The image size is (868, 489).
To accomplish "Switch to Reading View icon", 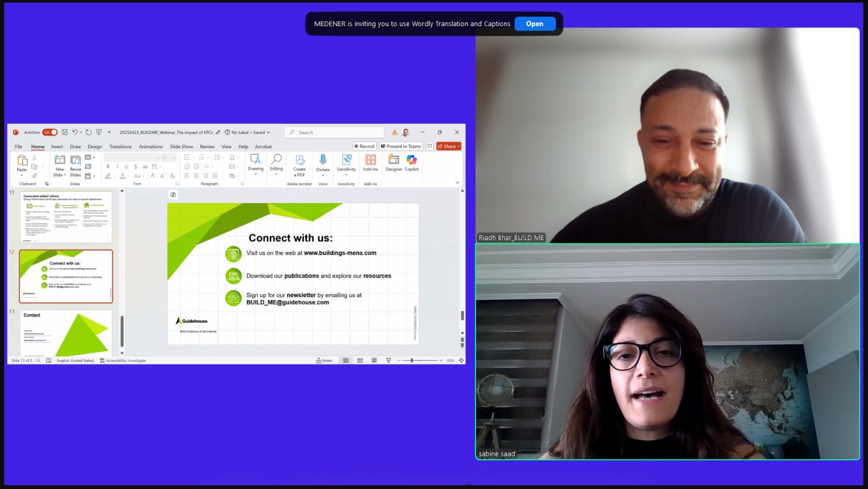I will (374, 361).
